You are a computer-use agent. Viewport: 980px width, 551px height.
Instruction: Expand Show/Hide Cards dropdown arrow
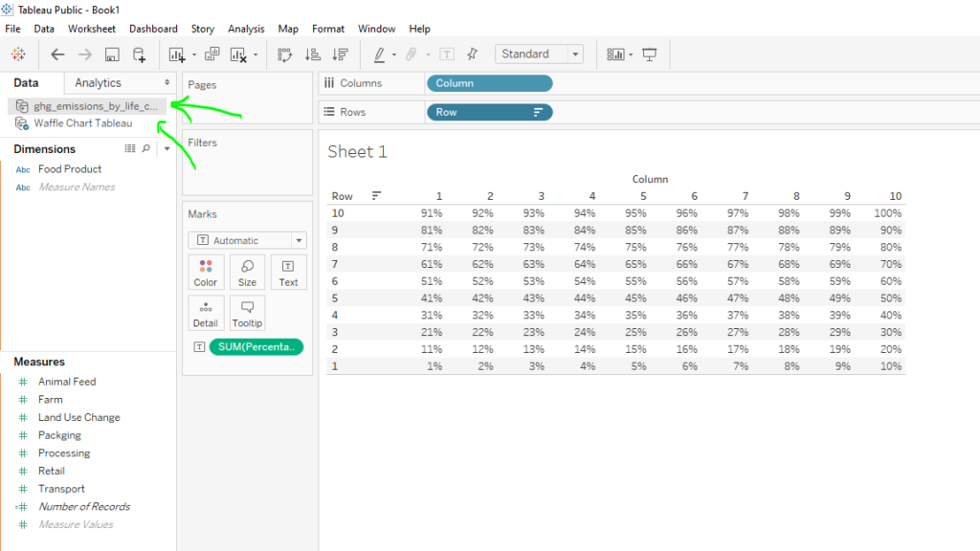click(631, 55)
